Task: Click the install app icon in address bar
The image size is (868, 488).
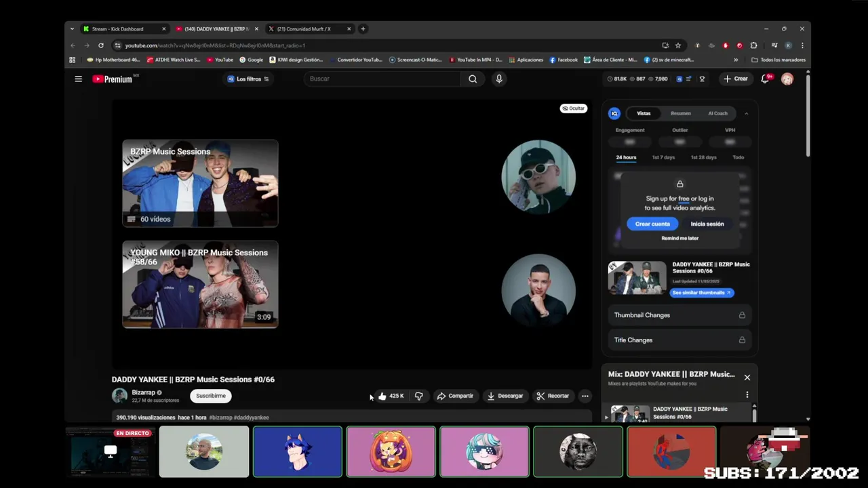Action: coord(665,45)
